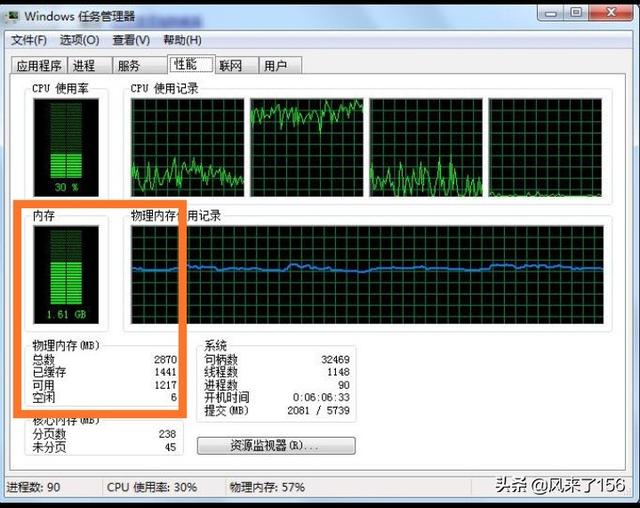Open the 选项(O) menu
Screen dimensions: 640x508
79,40
